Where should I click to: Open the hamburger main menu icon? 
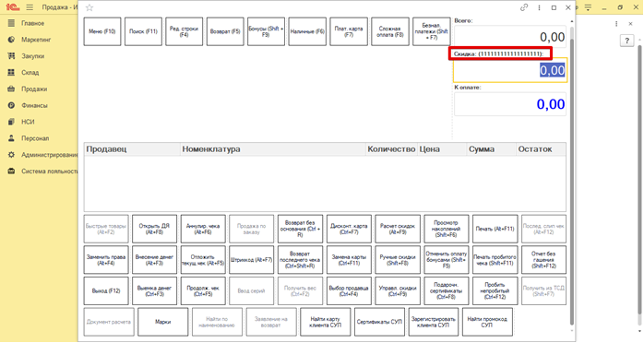(x=30, y=7)
